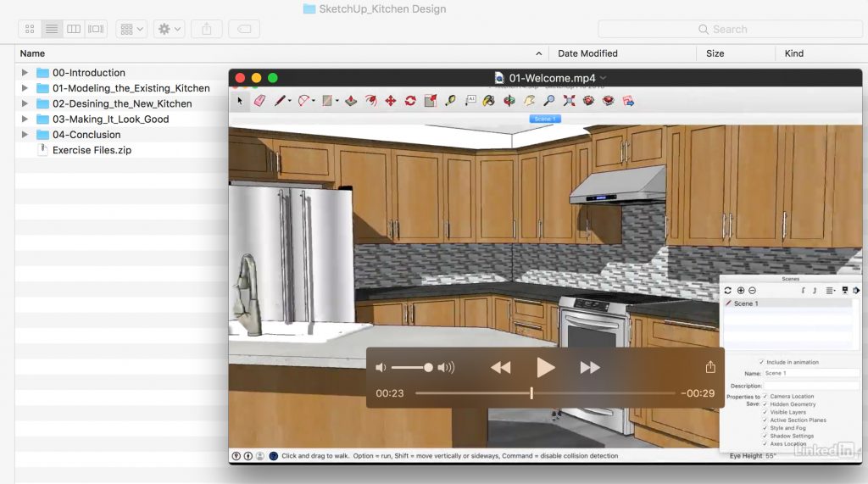868x484 pixels.
Task: Pick the pink Eraser tool
Action: (x=259, y=101)
